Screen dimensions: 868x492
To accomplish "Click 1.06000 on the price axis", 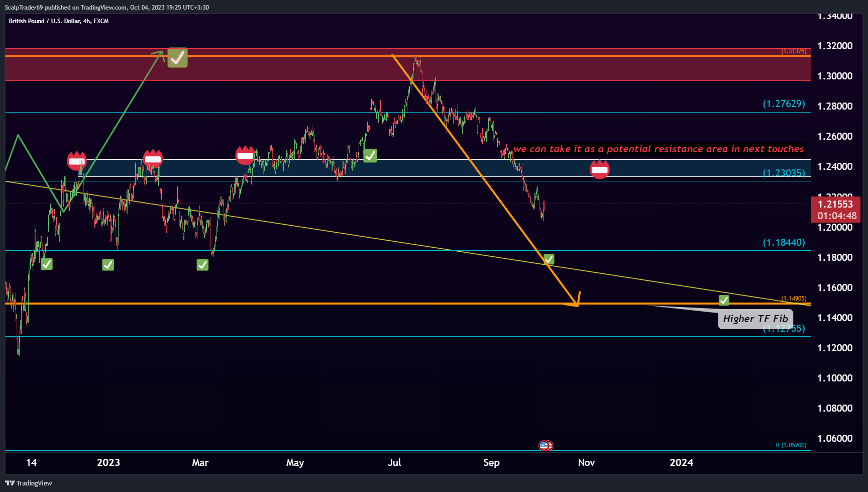I will tap(835, 438).
